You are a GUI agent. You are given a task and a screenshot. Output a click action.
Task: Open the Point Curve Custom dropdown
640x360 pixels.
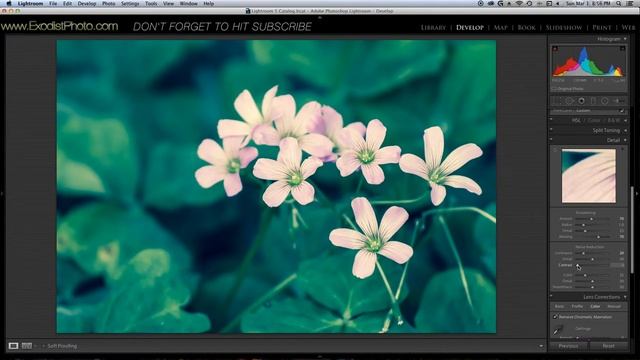pos(583,111)
